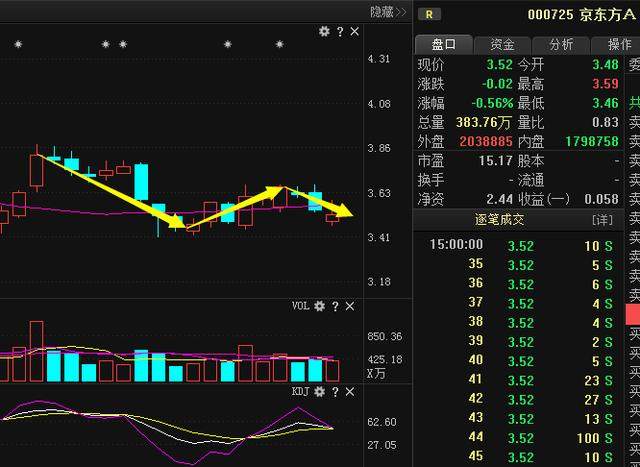Click the 最高 value 3.59
Image resolution: width=640 pixels, height=467 pixels.
tap(606, 84)
